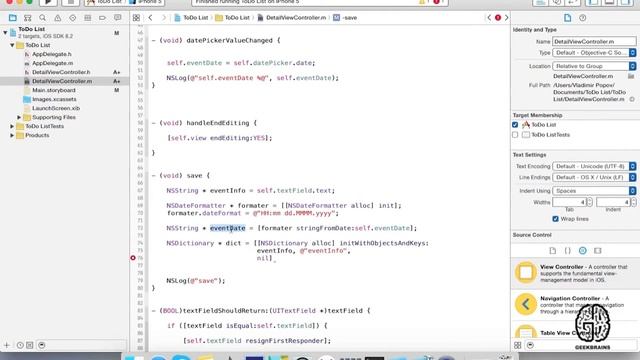Click ToDo List project in jump bar
Viewport: 640px width, 360px height.
pos(191,18)
